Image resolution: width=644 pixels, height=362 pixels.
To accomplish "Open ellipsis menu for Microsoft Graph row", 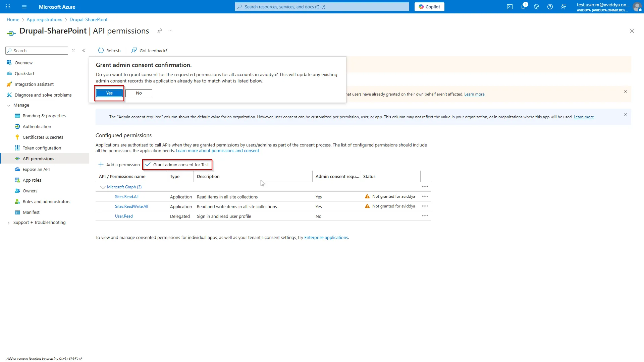I will (425, 187).
